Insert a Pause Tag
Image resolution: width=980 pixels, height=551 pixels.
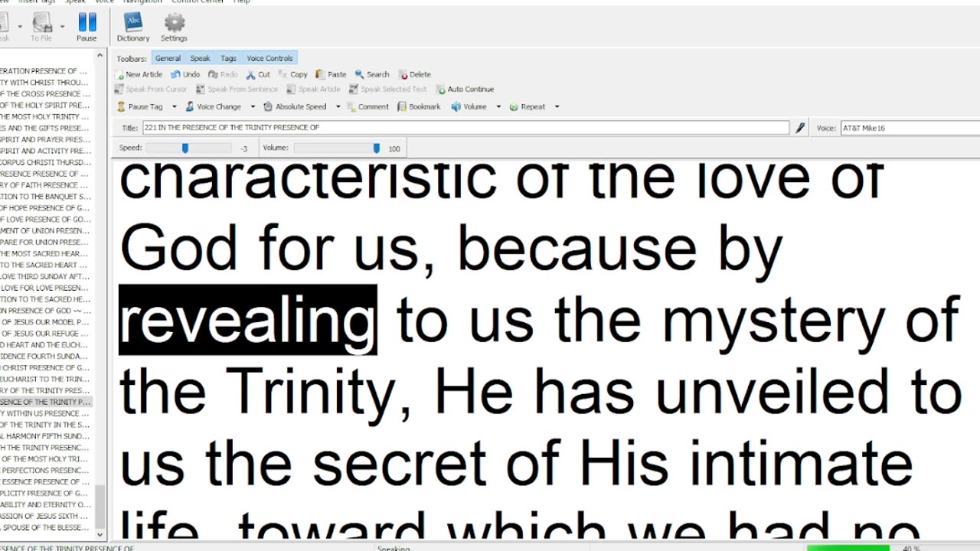point(140,107)
